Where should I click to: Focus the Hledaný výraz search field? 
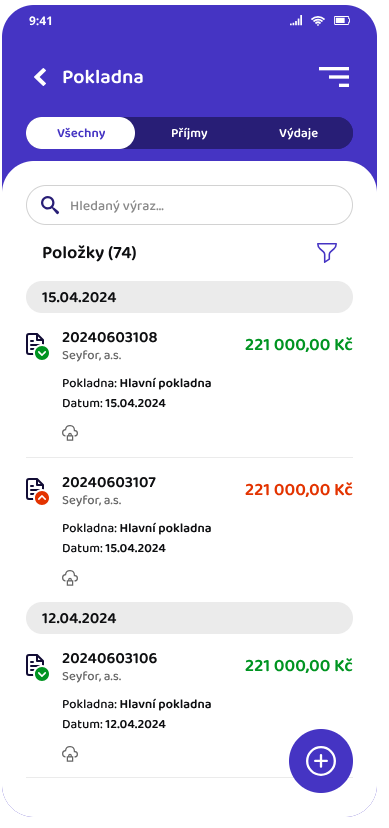click(x=189, y=205)
